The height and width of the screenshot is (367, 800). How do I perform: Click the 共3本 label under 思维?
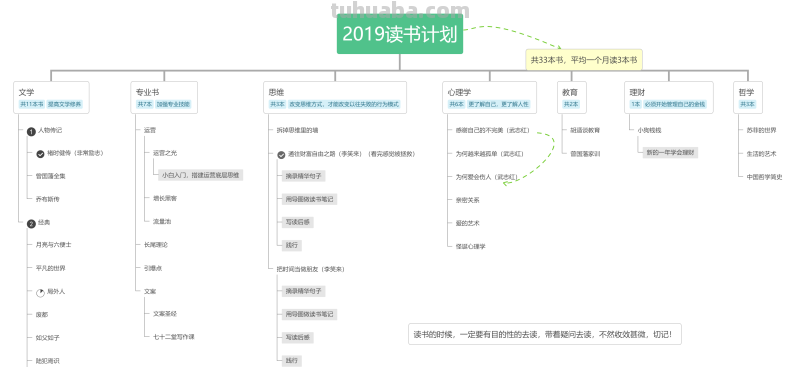(x=277, y=104)
